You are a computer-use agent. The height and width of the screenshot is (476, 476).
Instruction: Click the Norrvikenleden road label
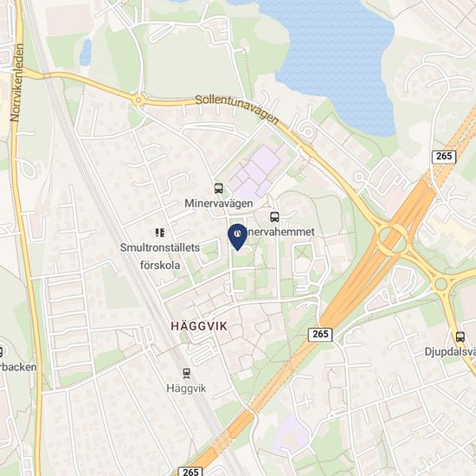tap(17, 82)
